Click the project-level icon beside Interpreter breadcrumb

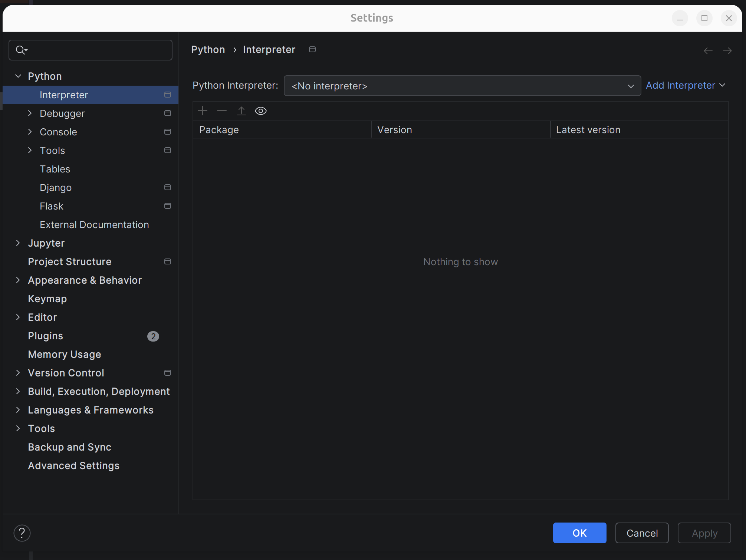point(312,49)
